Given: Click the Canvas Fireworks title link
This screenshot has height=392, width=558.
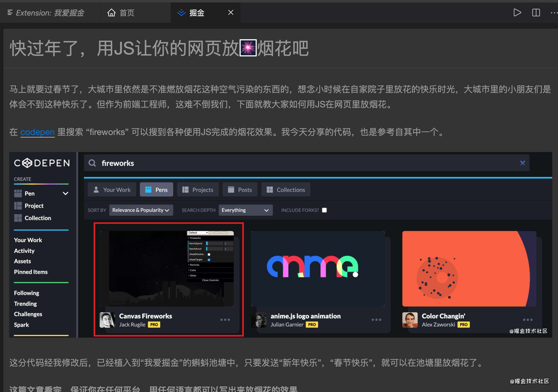Looking at the screenshot, I should pyautogui.click(x=145, y=316).
